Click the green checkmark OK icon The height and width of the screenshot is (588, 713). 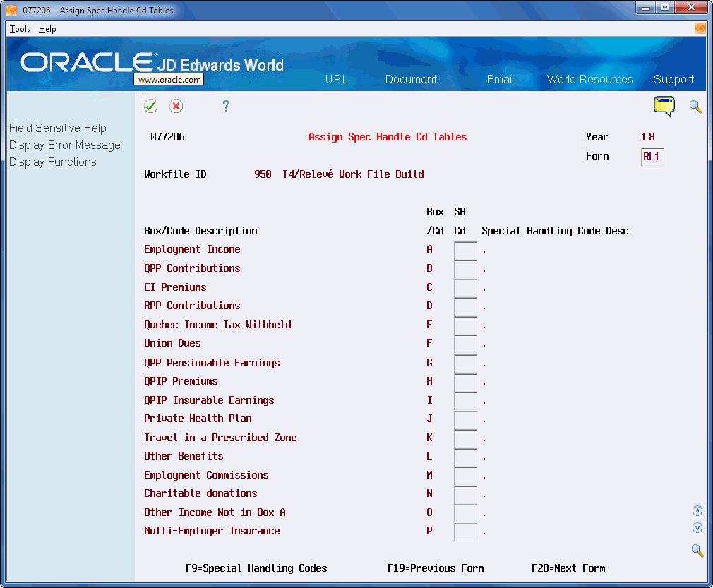[x=150, y=107]
